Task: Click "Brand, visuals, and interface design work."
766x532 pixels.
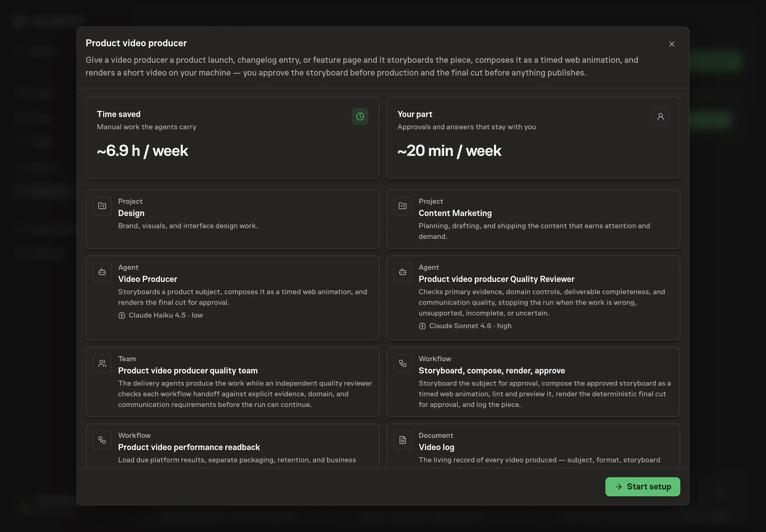Action: pyautogui.click(x=188, y=226)
